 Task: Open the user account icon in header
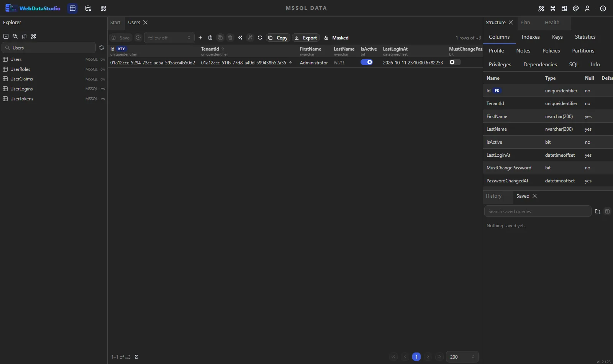tap(587, 8)
